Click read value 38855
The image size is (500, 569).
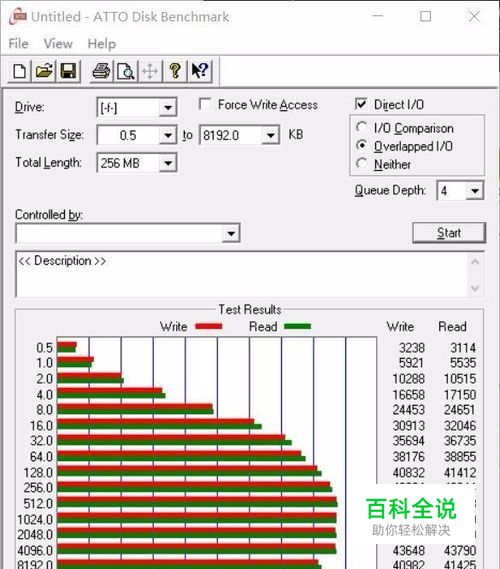(460, 457)
